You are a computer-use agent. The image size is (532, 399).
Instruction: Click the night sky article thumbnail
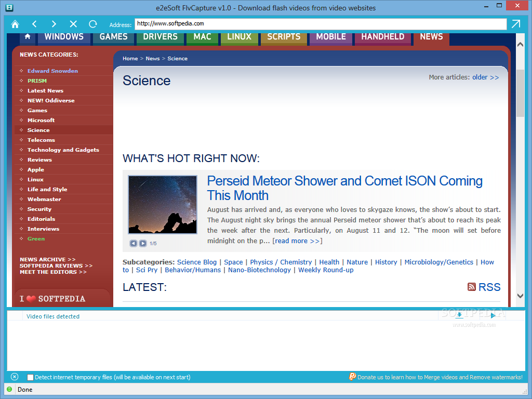pos(163,205)
